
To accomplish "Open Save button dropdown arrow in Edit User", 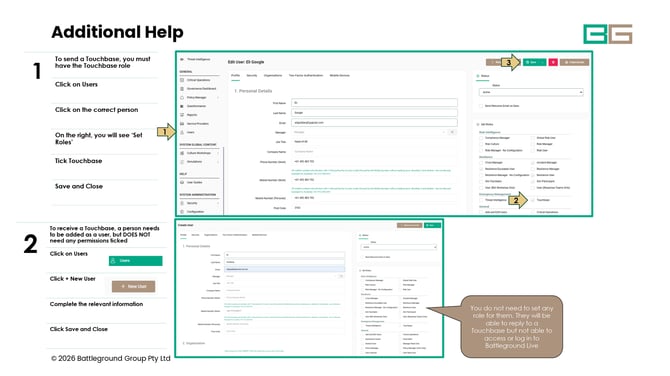I will pos(543,62).
